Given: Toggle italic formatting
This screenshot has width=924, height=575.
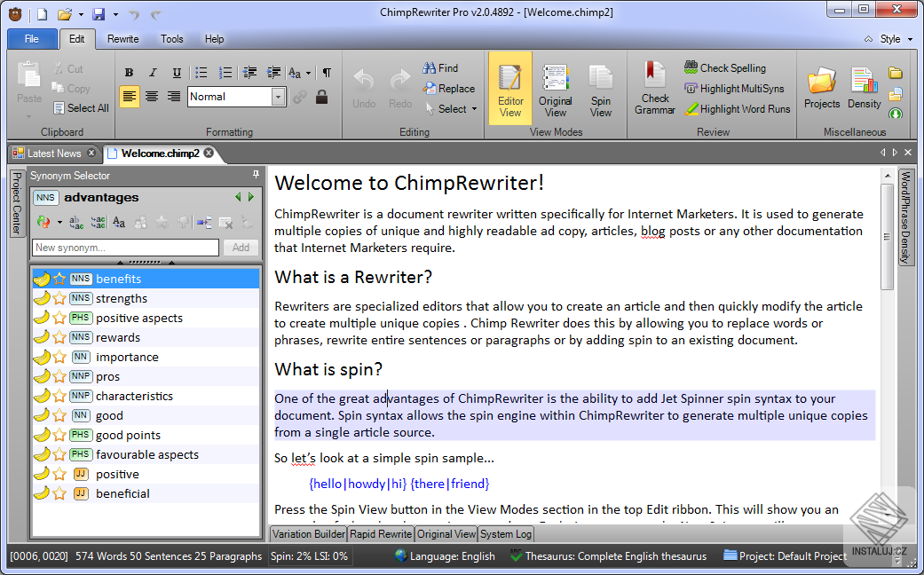Looking at the screenshot, I should (153, 73).
